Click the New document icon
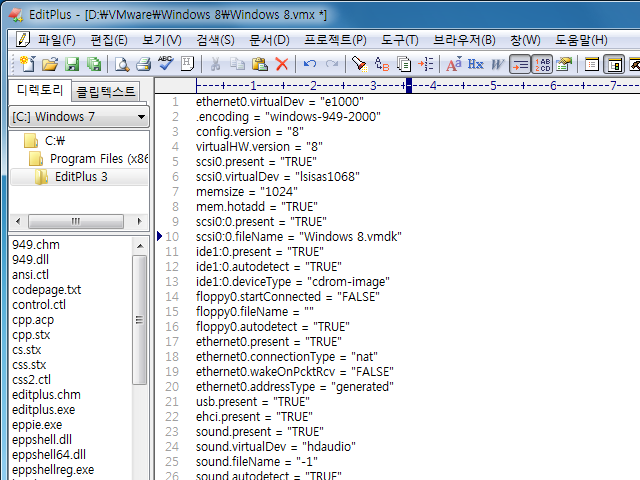The height and width of the screenshot is (480, 640). click(x=28, y=64)
